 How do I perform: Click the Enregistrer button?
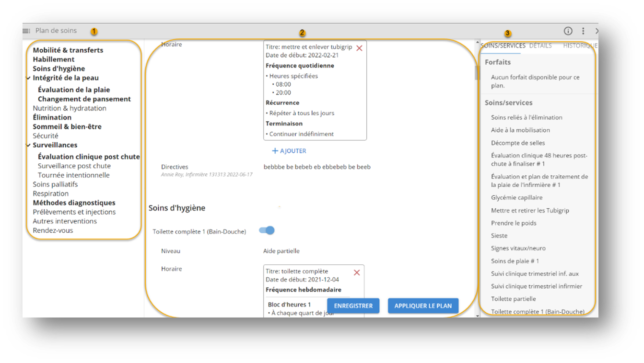point(353,306)
